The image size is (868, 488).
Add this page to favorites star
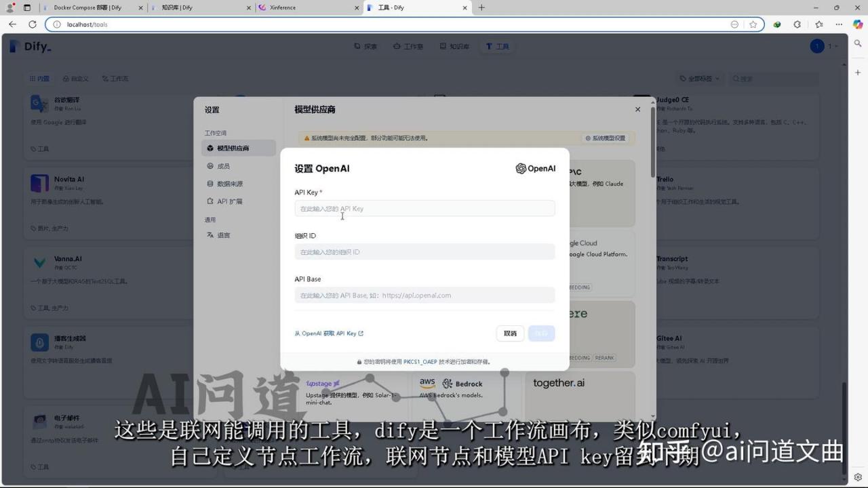[x=753, y=24]
